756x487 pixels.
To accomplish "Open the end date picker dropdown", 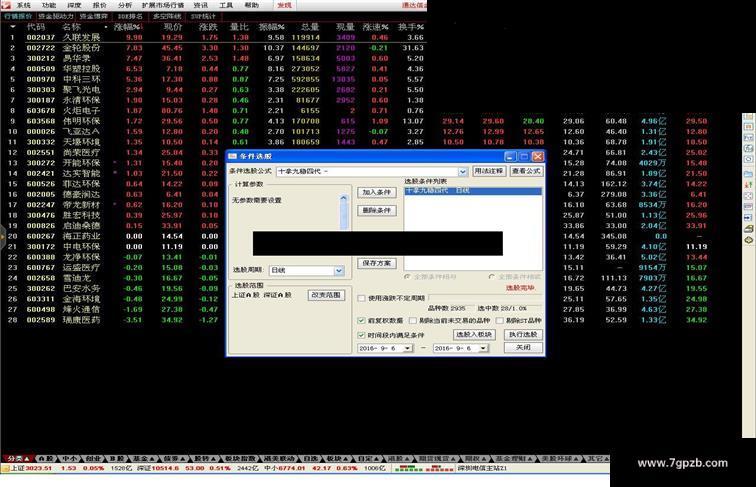I will coord(483,348).
